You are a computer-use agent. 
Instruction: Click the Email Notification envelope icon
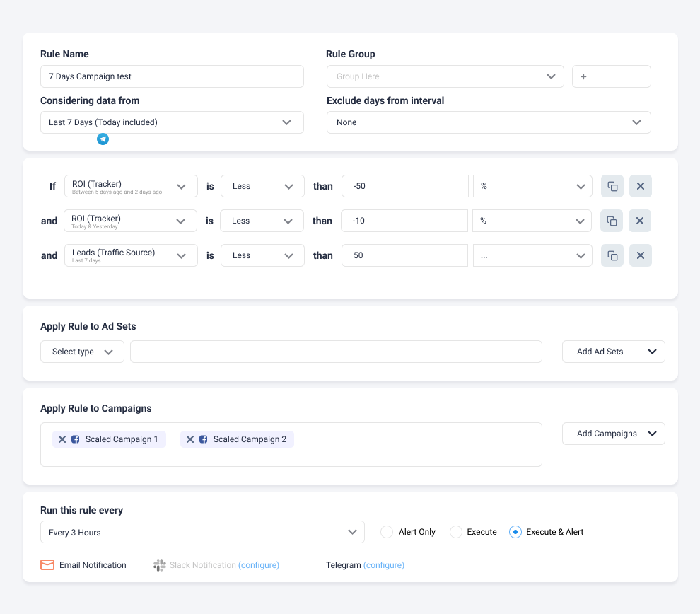pyautogui.click(x=47, y=565)
